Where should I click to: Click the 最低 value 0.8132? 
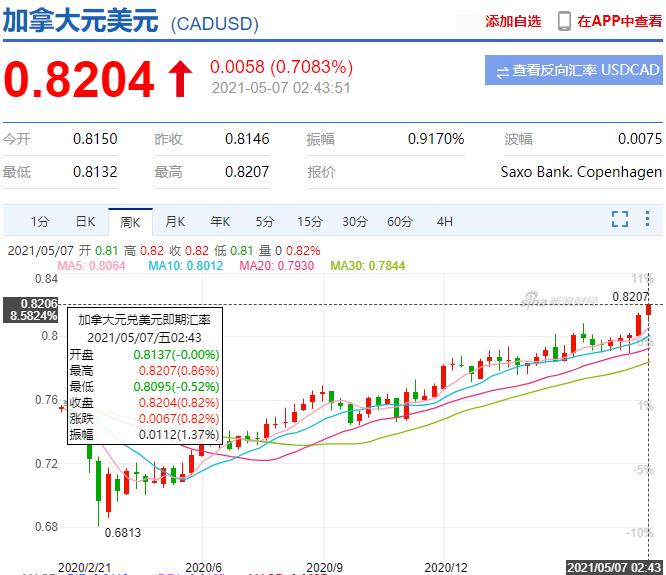click(x=95, y=172)
